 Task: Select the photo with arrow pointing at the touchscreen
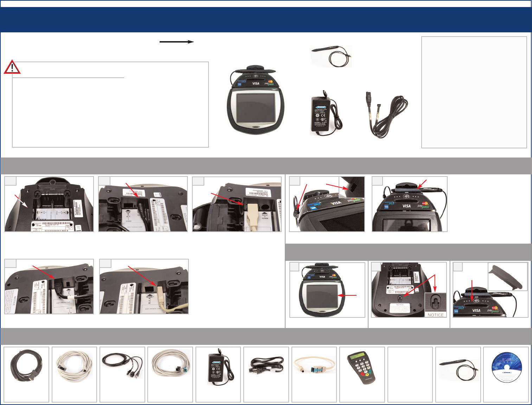coord(327,290)
